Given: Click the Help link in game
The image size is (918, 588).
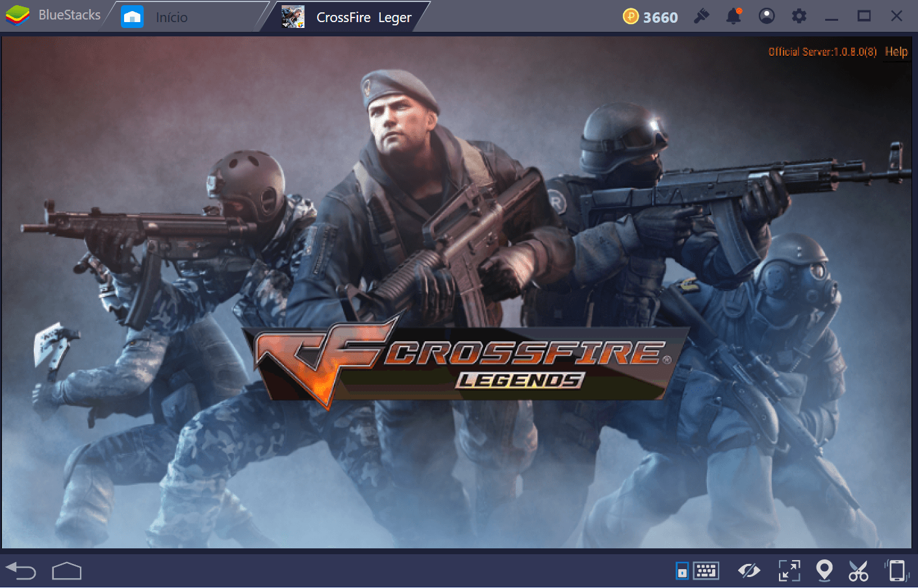Looking at the screenshot, I should [x=897, y=51].
